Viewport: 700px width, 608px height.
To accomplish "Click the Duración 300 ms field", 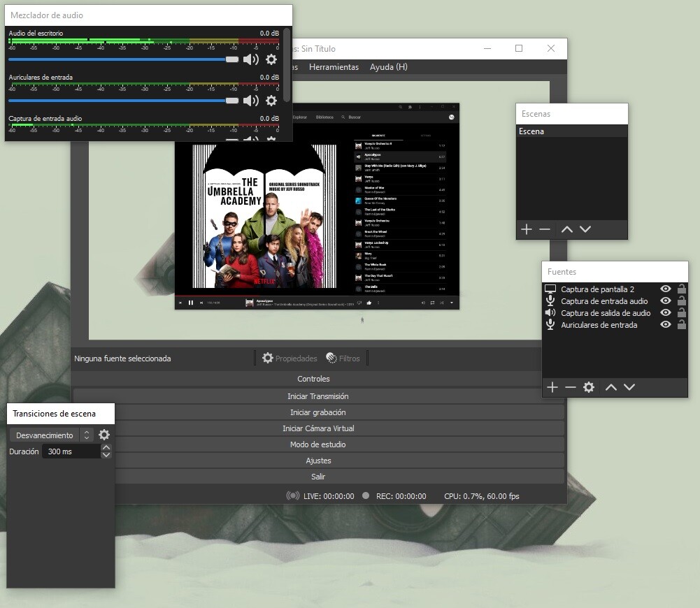I will (x=71, y=451).
